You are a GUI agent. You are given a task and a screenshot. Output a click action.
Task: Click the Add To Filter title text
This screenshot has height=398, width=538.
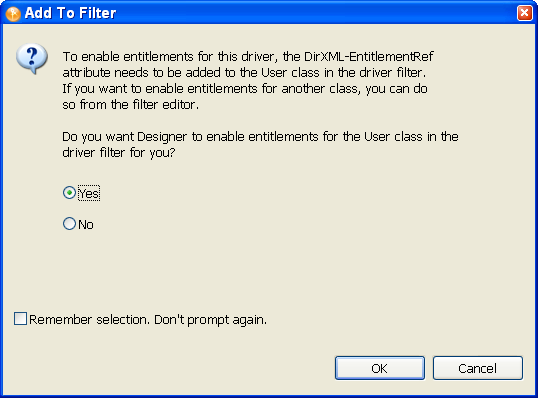(70, 13)
